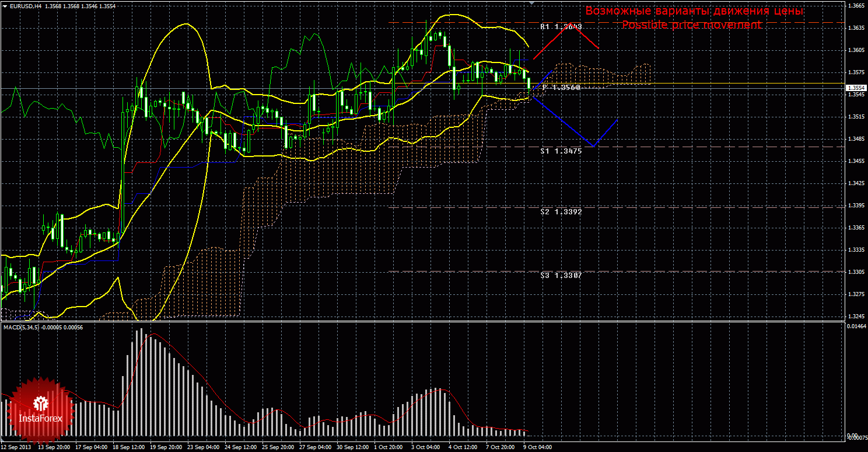Select the S1 1.3475 support label

[561, 151]
